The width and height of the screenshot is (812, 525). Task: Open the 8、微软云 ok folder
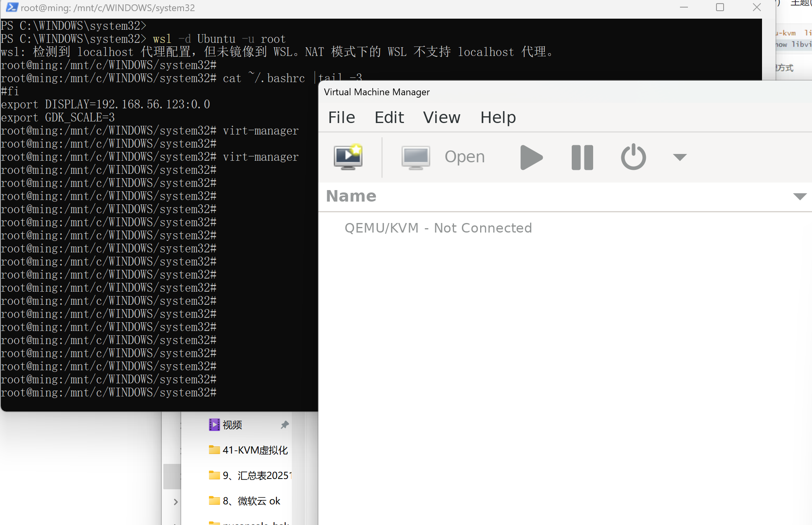[251, 501]
